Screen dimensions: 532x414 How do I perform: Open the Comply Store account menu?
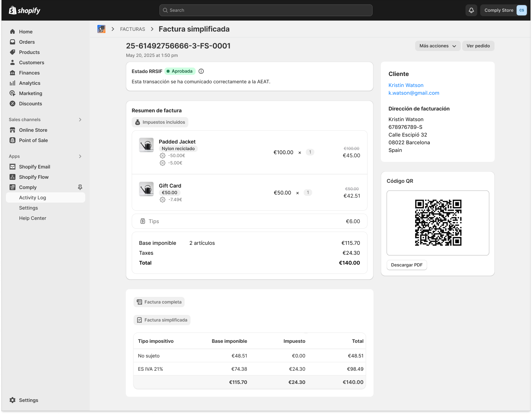pos(503,10)
